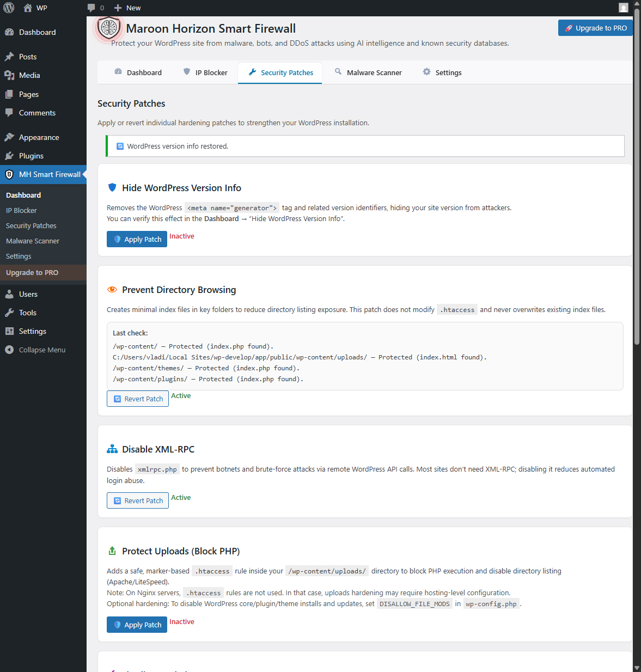Click the xmlrpc.php code label
641x672 pixels.
coord(157,469)
